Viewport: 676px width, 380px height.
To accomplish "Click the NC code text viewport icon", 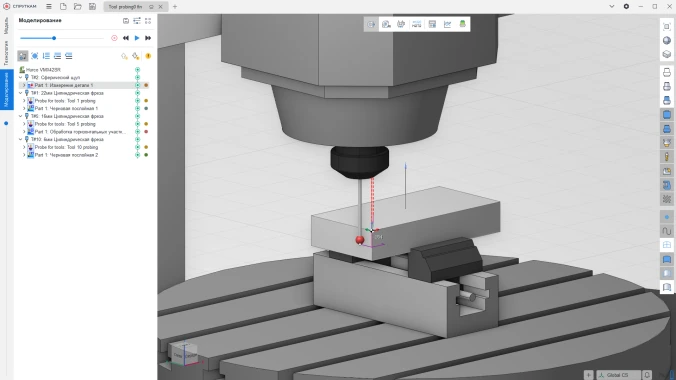I will [416, 24].
